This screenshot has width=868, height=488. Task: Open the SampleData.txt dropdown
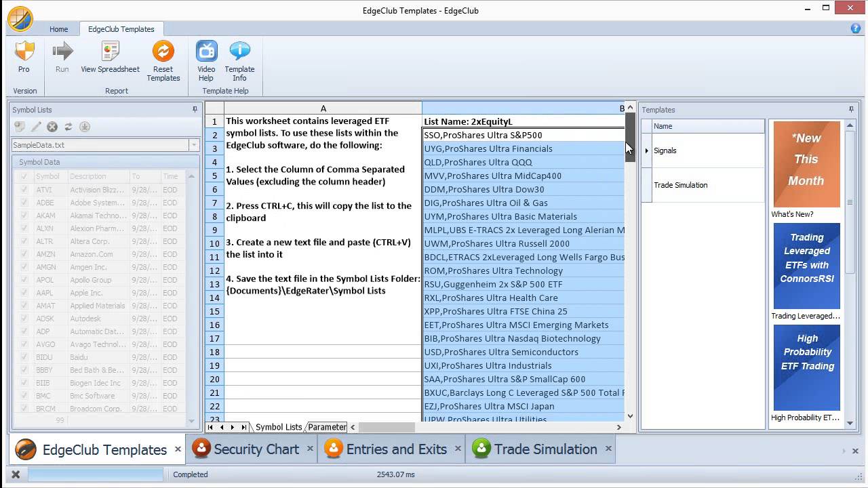(194, 145)
